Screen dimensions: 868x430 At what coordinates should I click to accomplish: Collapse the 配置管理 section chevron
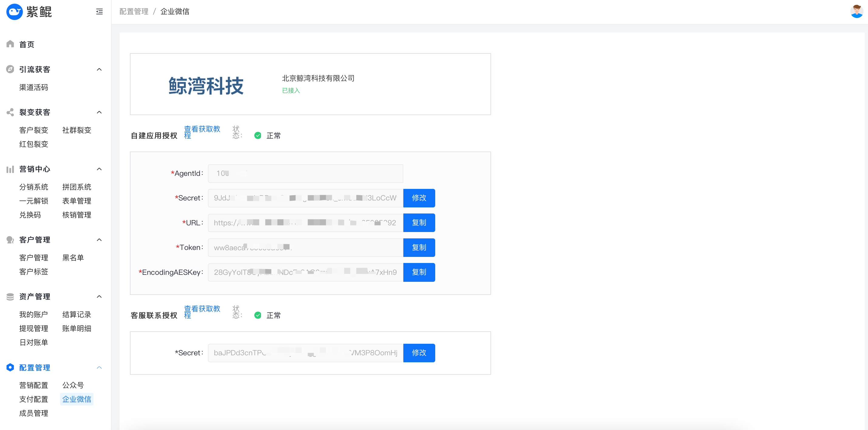click(99, 367)
